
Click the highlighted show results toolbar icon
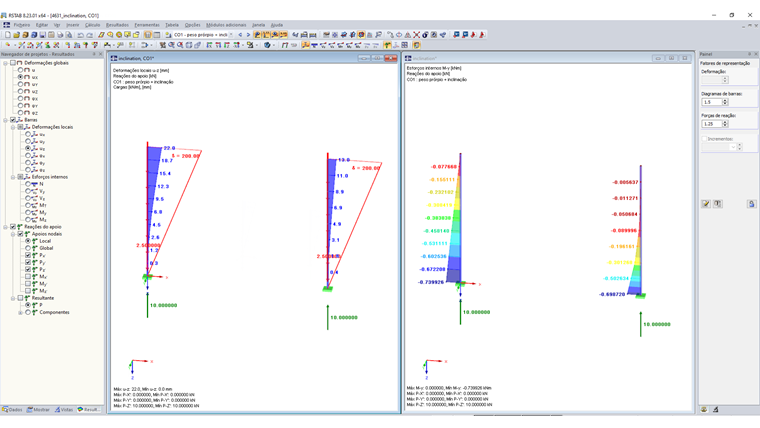coord(257,35)
